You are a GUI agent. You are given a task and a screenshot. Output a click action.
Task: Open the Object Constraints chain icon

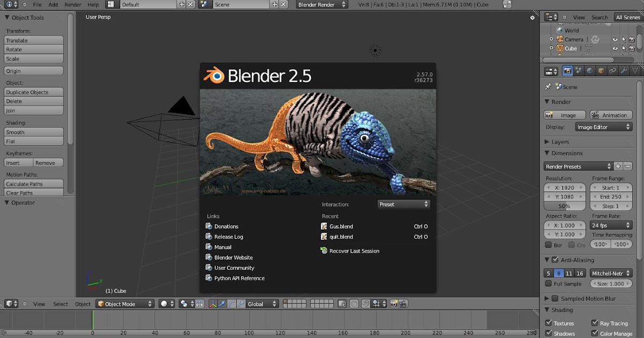613,70
